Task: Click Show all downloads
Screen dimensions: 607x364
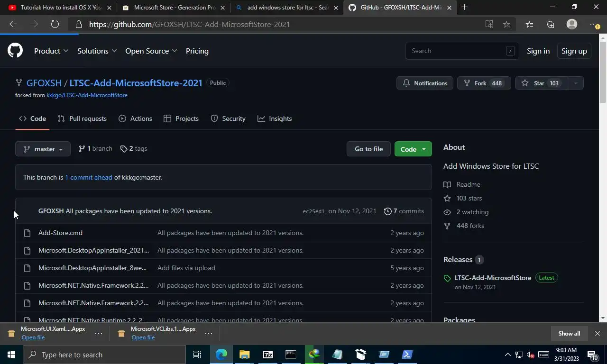Action: point(569,334)
